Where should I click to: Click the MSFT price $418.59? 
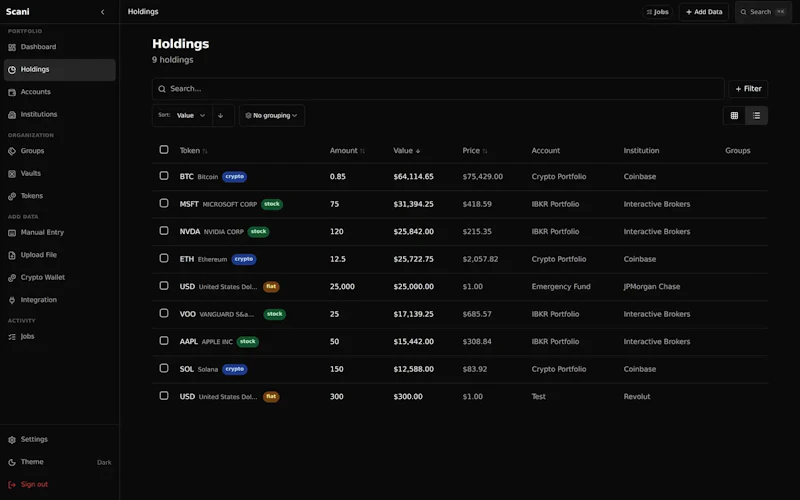click(x=477, y=204)
